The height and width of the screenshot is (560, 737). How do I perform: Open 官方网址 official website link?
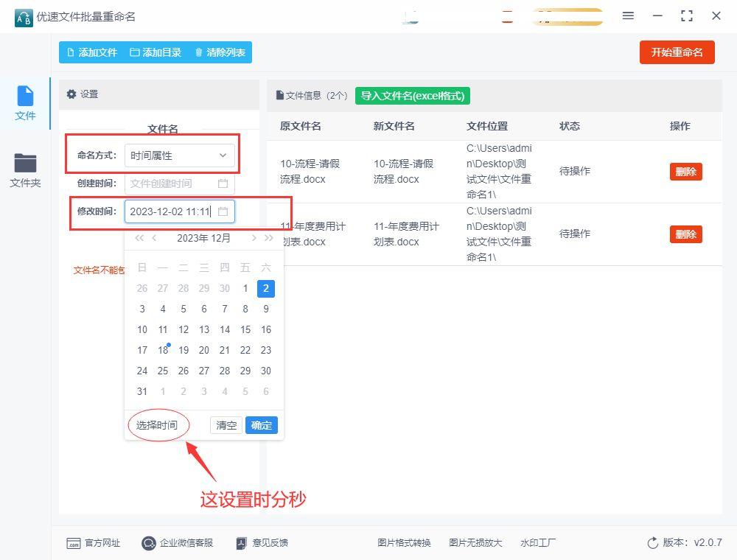click(x=94, y=543)
